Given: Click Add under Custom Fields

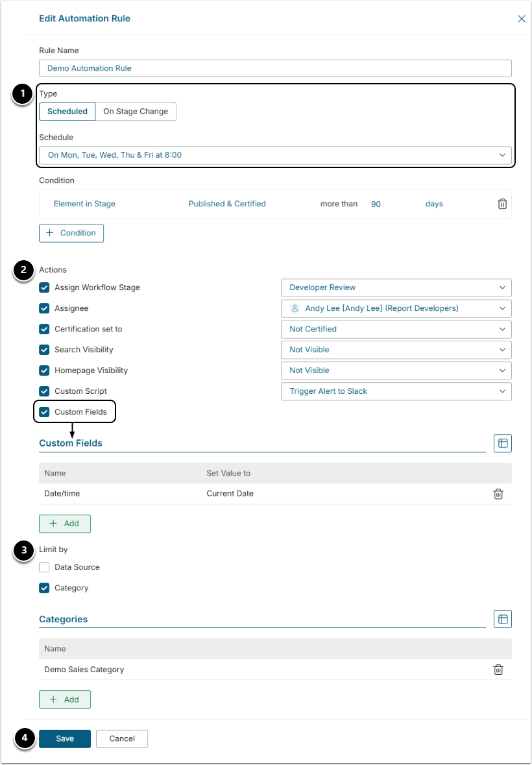Looking at the screenshot, I should 65,524.
